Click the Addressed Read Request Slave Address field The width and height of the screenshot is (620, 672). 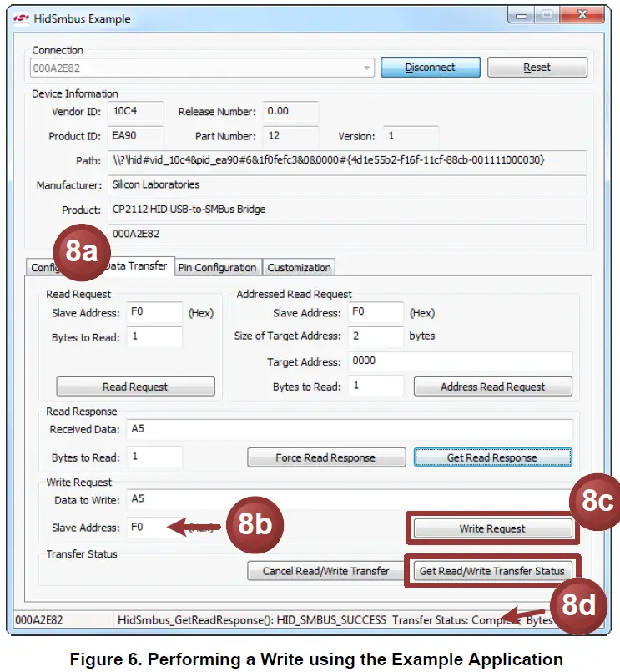376,312
